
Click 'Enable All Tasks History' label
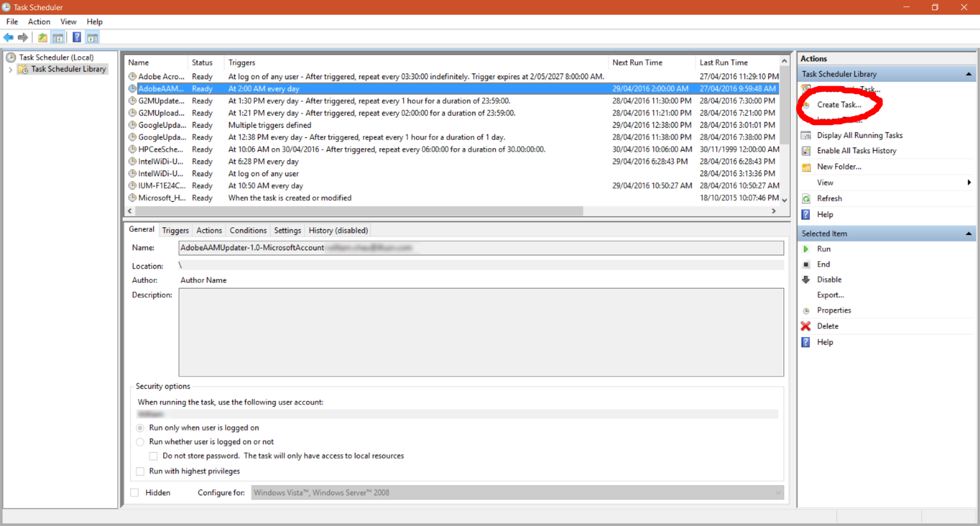click(x=857, y=151)
